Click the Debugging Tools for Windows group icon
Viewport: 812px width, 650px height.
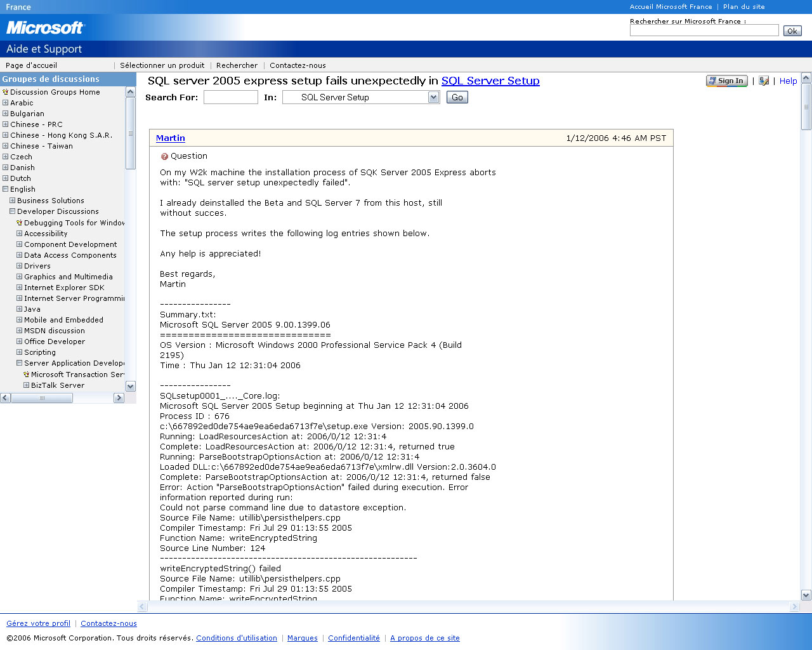click(x=19, y=223)
